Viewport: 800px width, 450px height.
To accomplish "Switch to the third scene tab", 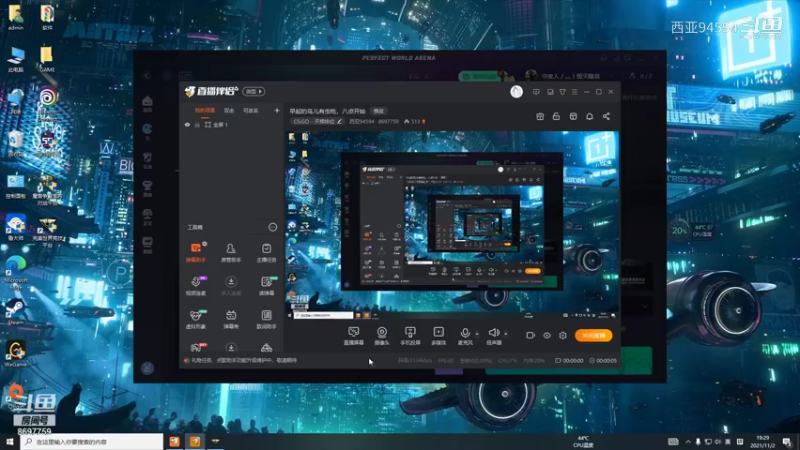I will tap(251, 110).
